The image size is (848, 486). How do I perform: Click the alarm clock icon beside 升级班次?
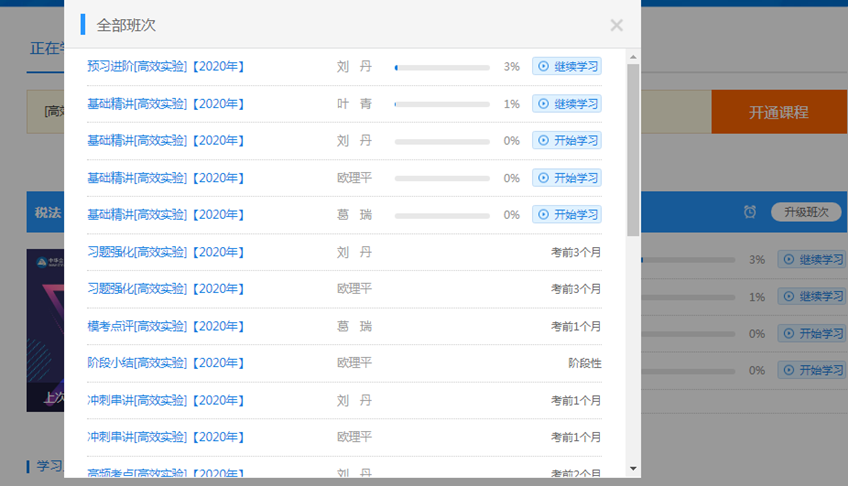click(x=750, y=212)
